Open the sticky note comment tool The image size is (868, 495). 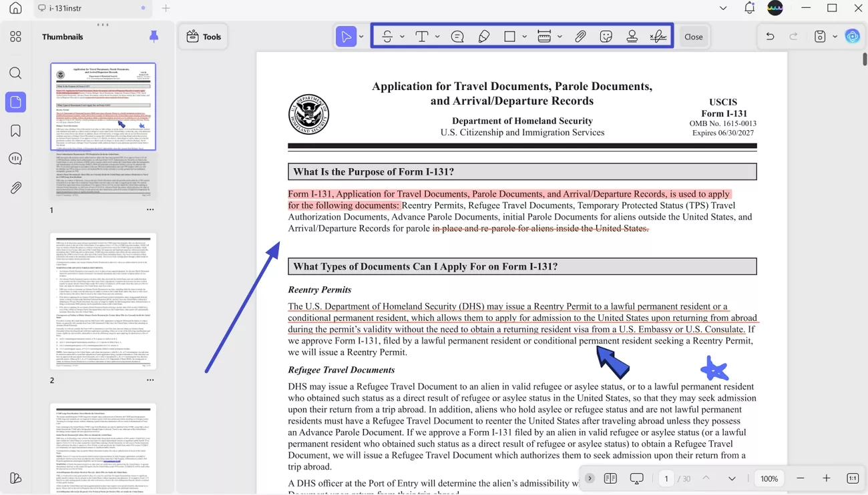(x=457, y=36)
